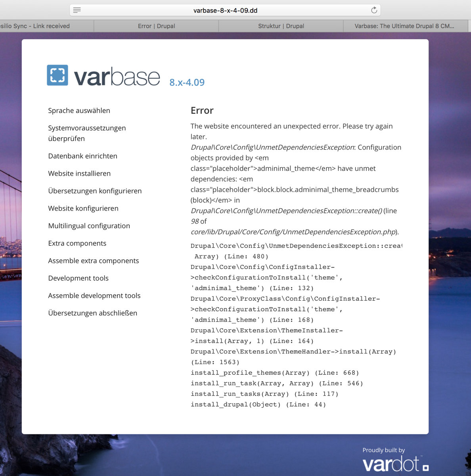Screen dimensions: 471x476
Task: Click the "Übersetzungen abschließen" step
Action: [92, 313]
